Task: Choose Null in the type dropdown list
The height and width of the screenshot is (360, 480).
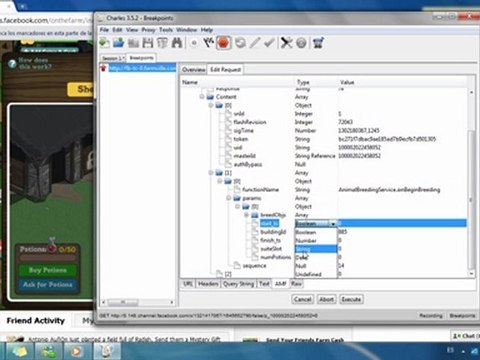Action: (x=315, y=266)
